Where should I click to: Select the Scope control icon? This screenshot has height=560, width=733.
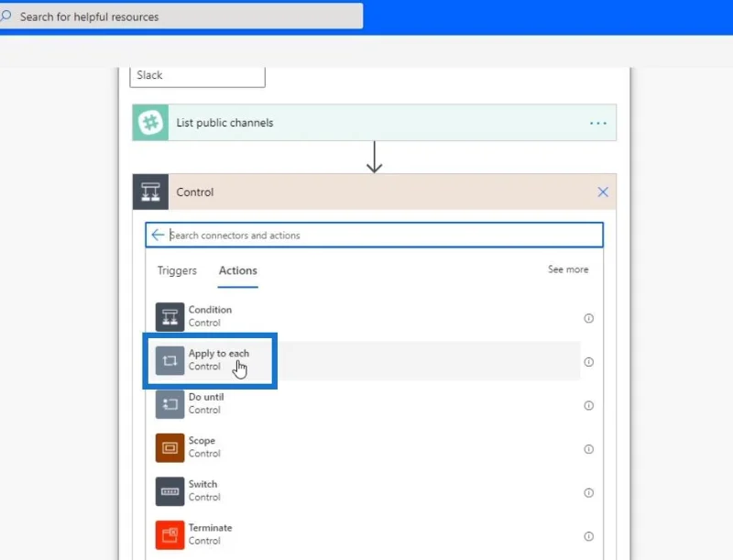(x=170, y=448)
